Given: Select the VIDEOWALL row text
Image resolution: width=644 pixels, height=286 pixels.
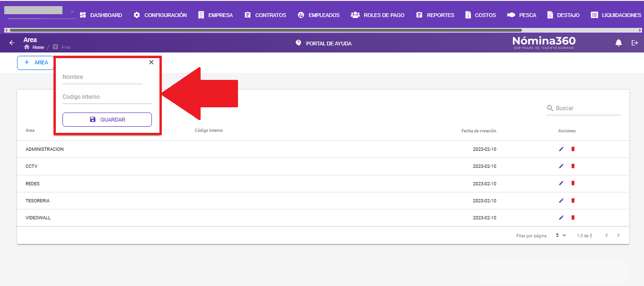Looking at the screenshot, I should (x=38, y=218).
